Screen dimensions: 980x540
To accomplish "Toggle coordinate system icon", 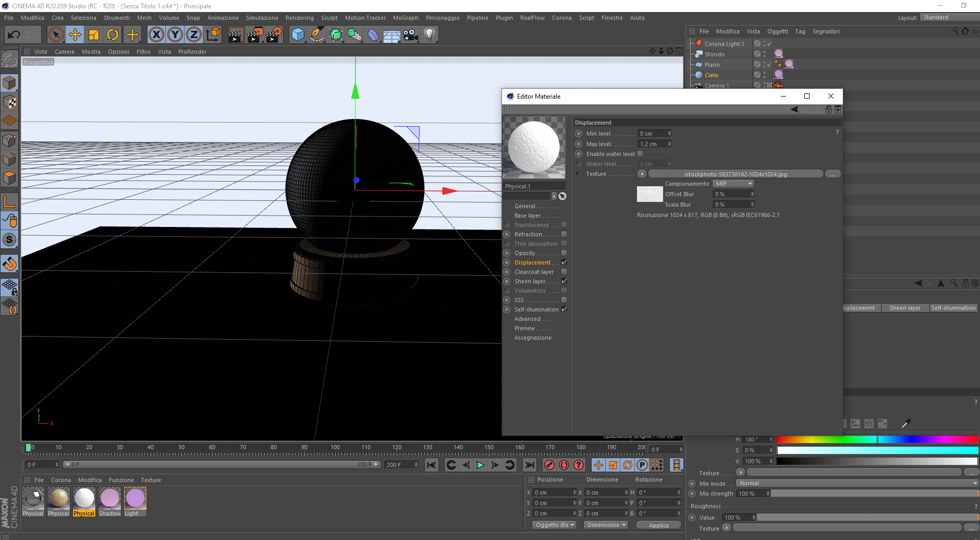I will [x=213, y=35].
